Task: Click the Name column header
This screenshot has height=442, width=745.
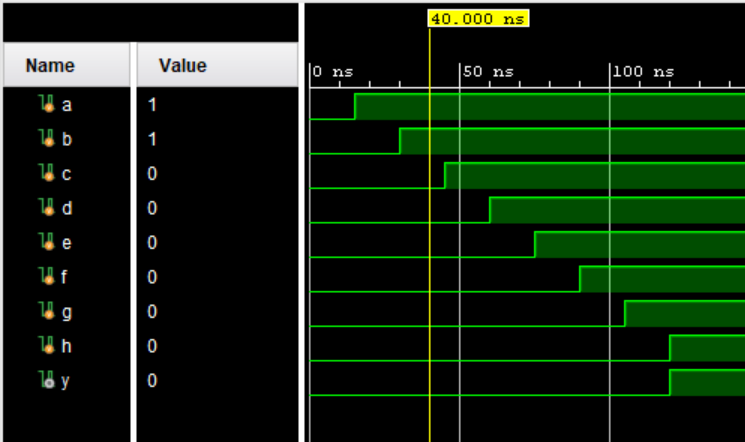Action: coord(50,66)
